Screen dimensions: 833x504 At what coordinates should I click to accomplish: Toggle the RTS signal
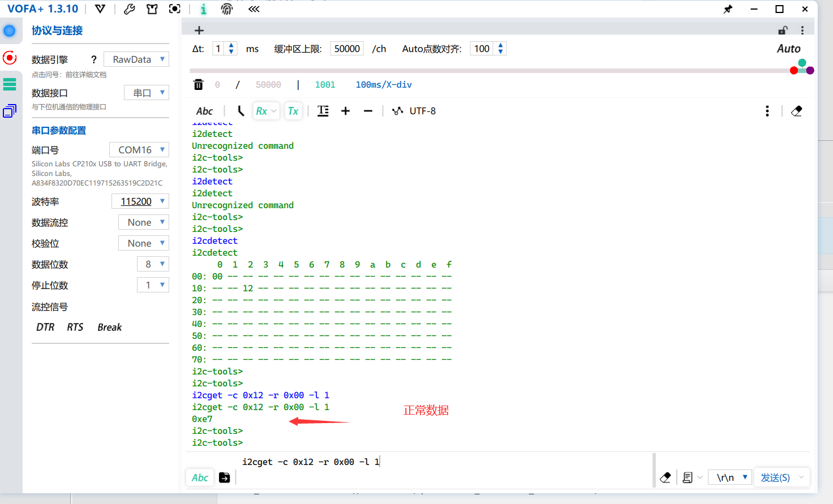75,328
